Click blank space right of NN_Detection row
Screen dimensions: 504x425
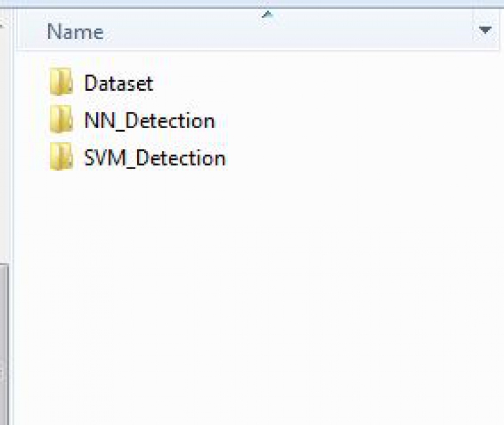[x=353, y=121]
